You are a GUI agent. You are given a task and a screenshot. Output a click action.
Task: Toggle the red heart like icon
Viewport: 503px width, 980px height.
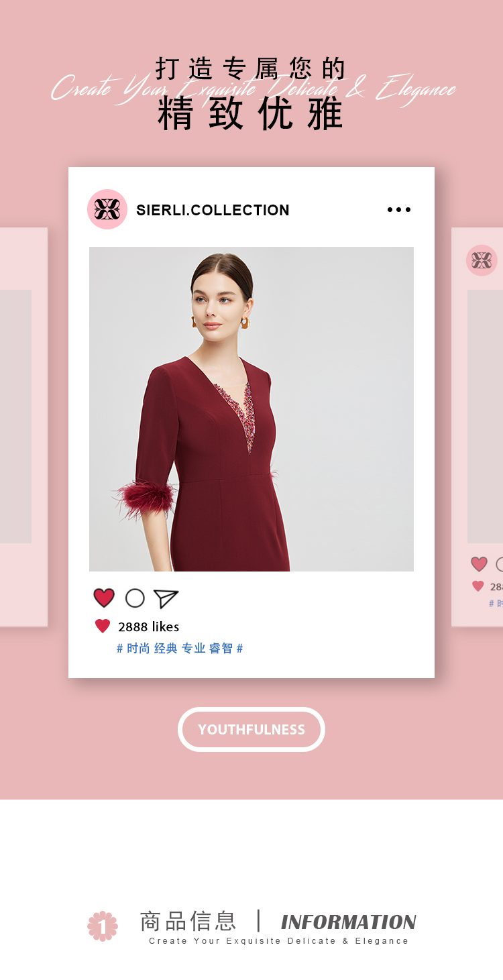104,598
